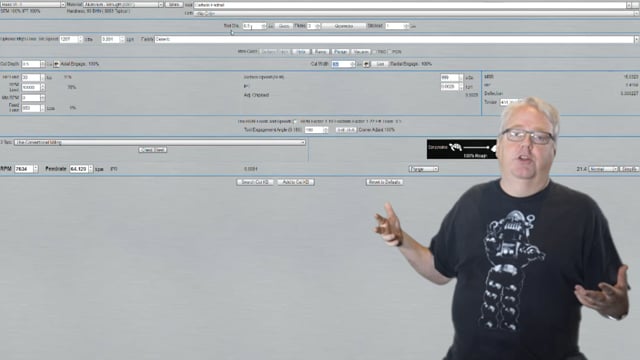
Task: Click the mini-calc button right of Plunge
Action: (361, 52)
